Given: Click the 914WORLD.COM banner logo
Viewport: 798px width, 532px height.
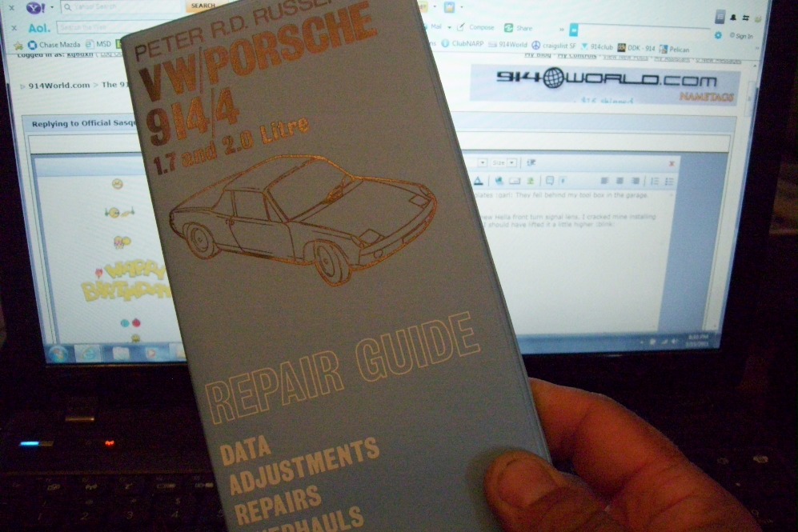Looking at the screenshot, I should 606,79.
